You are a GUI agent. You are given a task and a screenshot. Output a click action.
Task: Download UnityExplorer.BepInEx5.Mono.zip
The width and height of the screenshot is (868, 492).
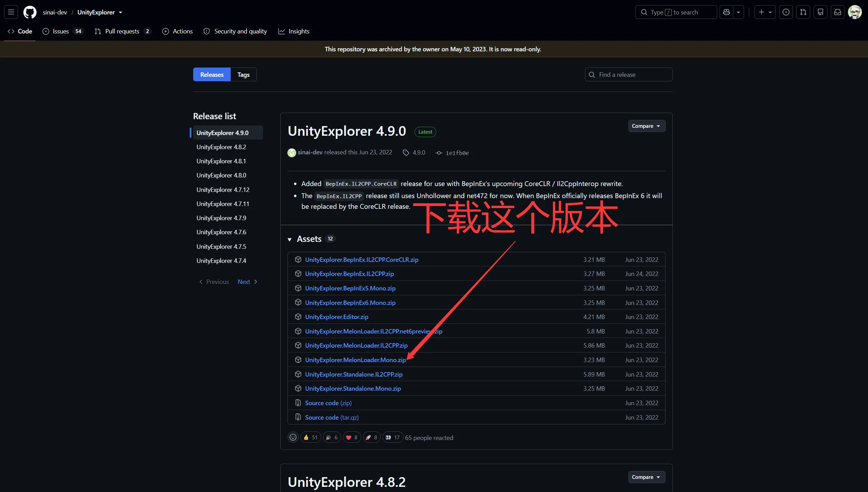350,288
